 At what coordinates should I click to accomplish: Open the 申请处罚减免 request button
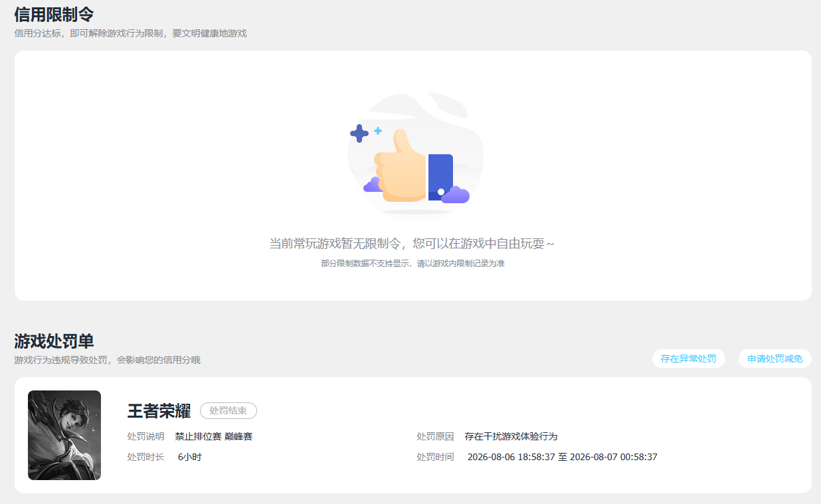pyautogui.click(x=775, y=359)
